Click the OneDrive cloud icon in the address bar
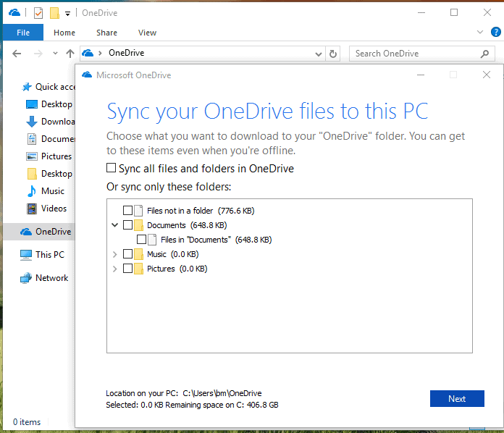The width and height of the screenshot is (504, 433). (88, 53)
